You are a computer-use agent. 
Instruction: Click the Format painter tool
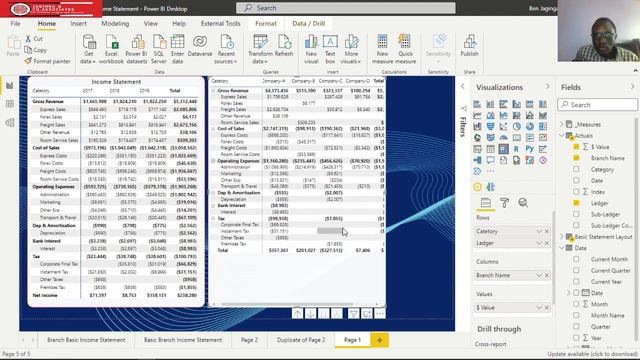pyautogui.click(x=47, y=61)
